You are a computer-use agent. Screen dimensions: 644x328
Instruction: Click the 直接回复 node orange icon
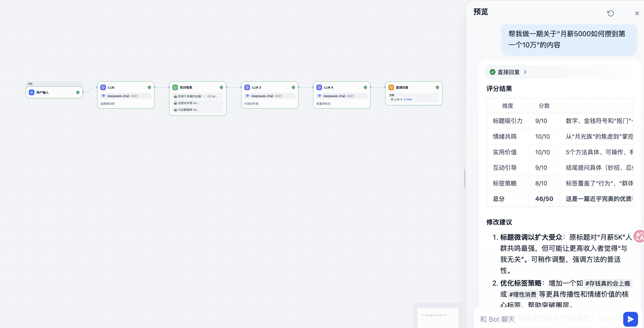[391, 87]
